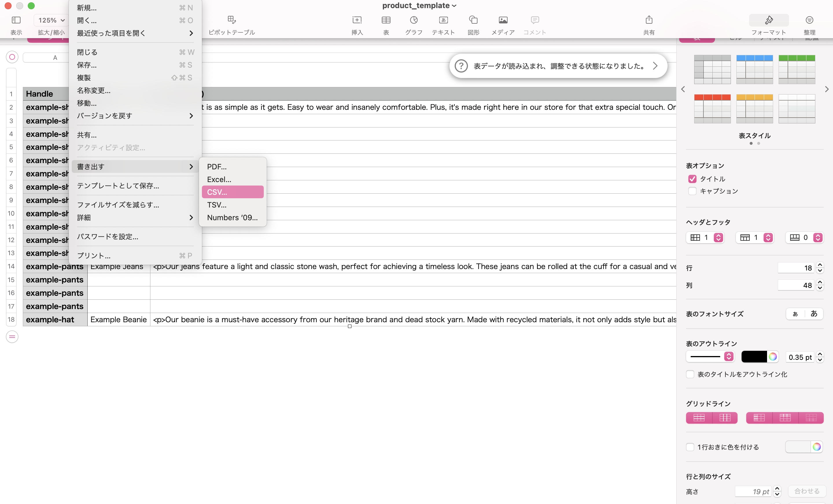
Task: Click the larger あ font size button
Action: (x=814, y=314)
